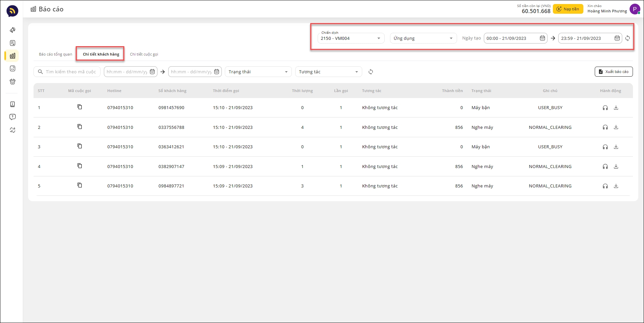Focus the search by call code field
Viewport: 644px width, 323px height.
click(x=70, y=72)
